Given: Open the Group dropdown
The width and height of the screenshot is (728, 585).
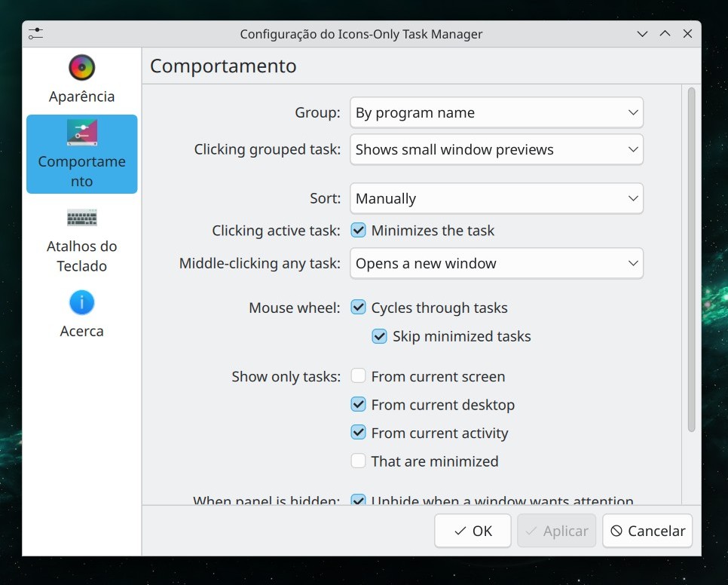Looking at the screenshot, I should coord(496,113).
